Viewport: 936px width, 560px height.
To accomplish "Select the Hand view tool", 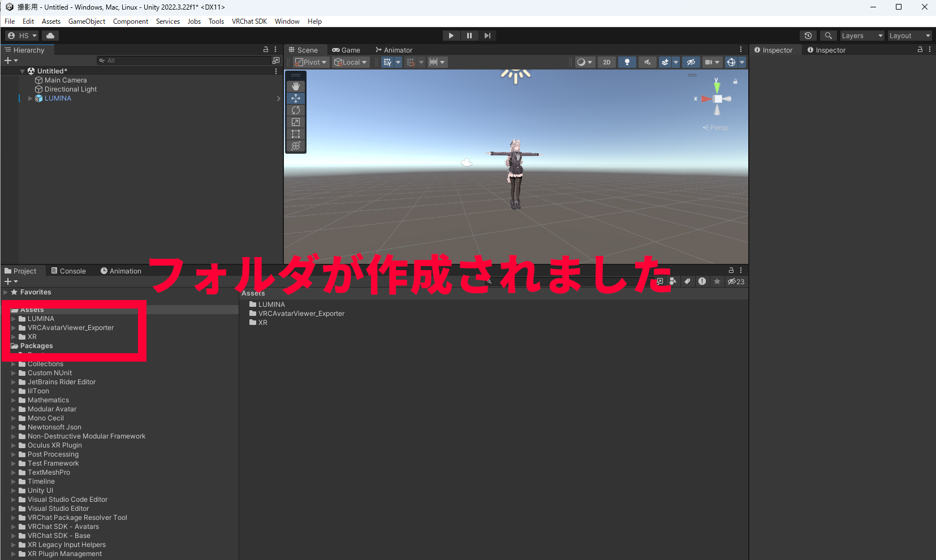I will pos(296,86).
